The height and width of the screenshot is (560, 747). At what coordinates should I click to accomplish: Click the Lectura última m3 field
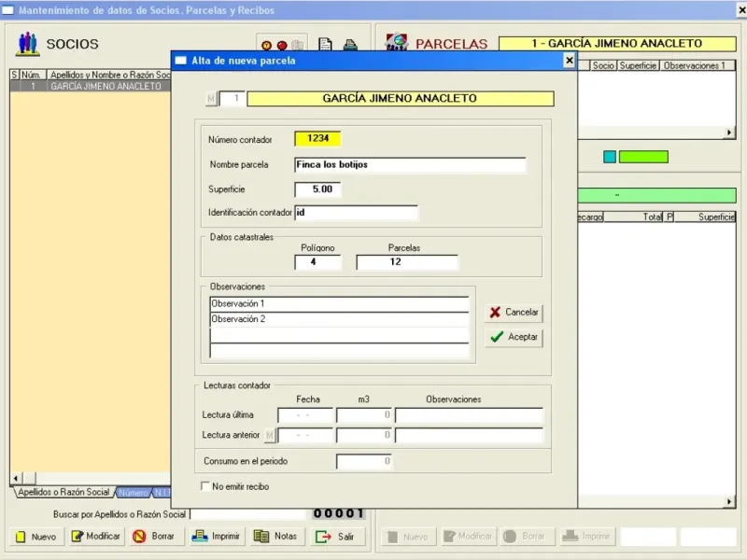364,415
